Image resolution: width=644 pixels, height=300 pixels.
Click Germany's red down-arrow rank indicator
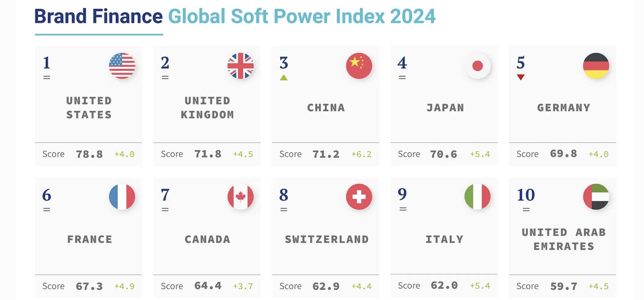click(521, 77)
